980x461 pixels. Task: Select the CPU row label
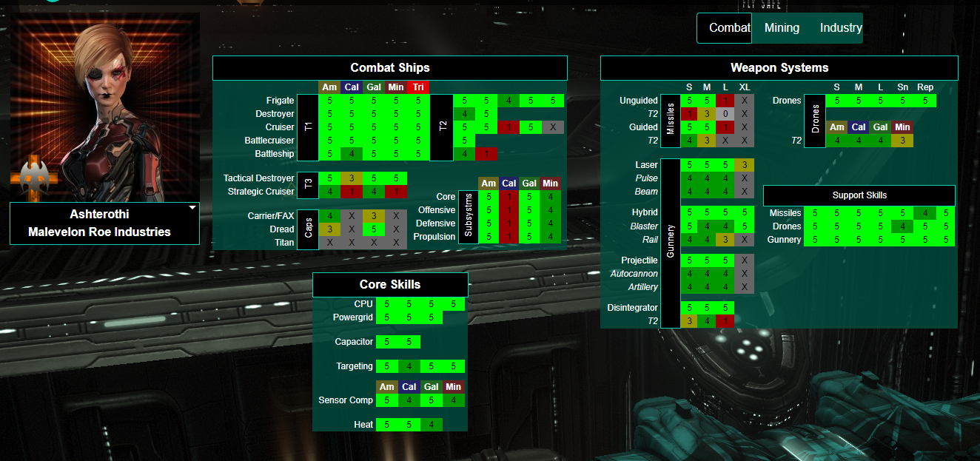click(x=363, y=304)
